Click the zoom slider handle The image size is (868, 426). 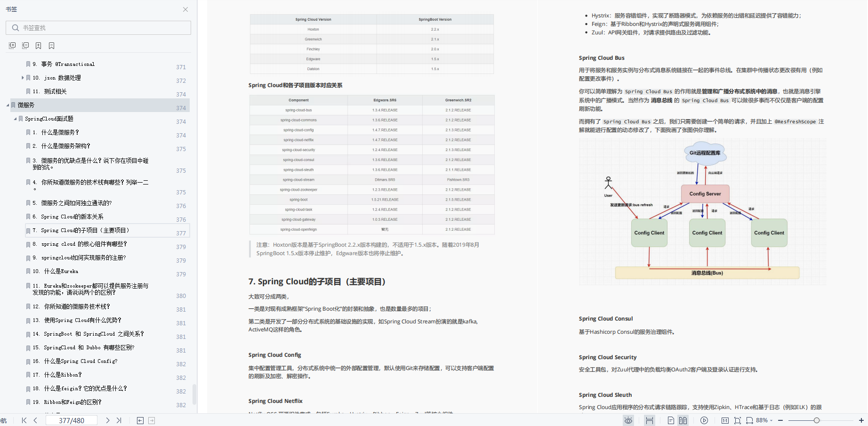pos(817,420)
